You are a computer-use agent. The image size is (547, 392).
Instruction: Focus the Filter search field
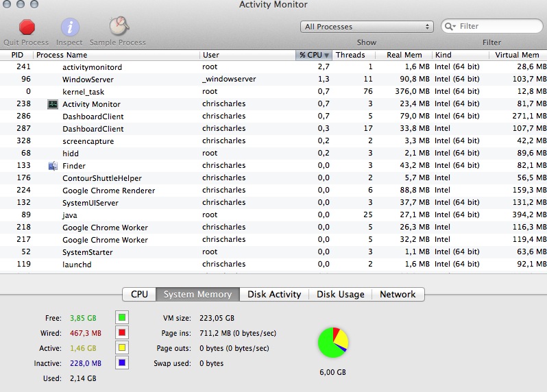coord(492,27)
